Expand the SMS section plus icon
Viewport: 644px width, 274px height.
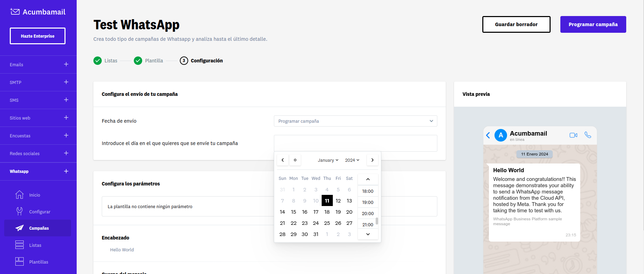66,100
